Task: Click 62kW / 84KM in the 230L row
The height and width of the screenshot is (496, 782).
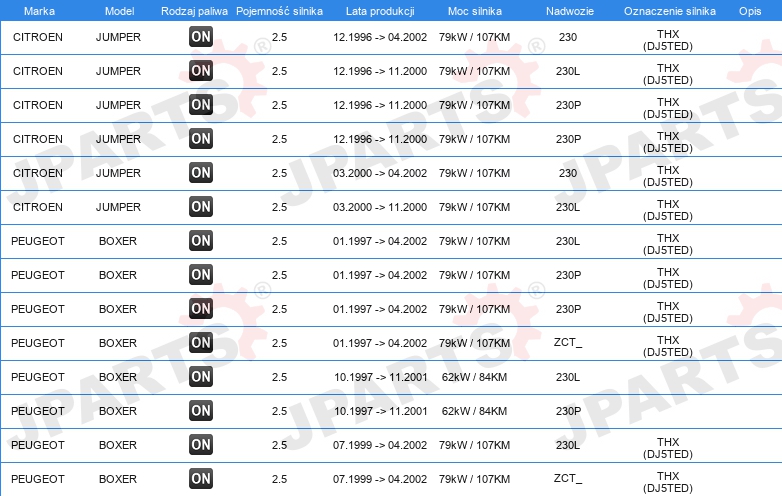Action: (x=474, y=377)
